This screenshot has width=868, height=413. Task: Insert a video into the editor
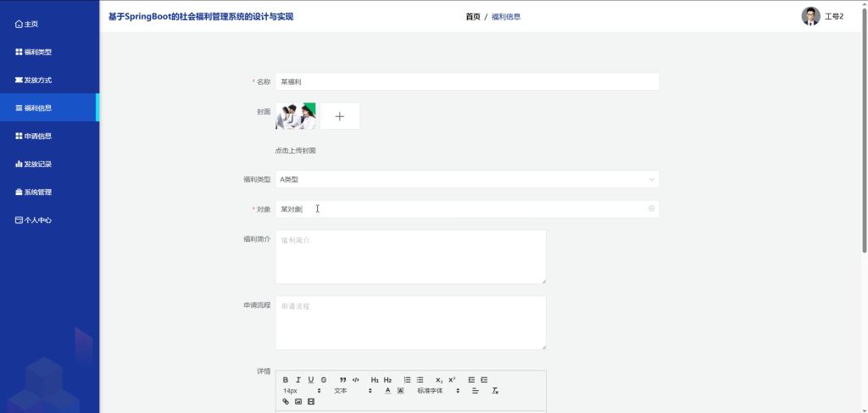311,401
